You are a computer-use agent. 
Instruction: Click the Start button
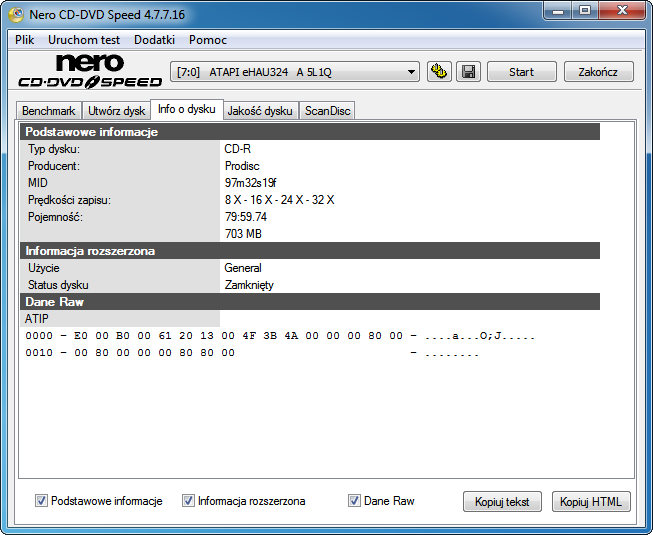[x=521, y=72]
